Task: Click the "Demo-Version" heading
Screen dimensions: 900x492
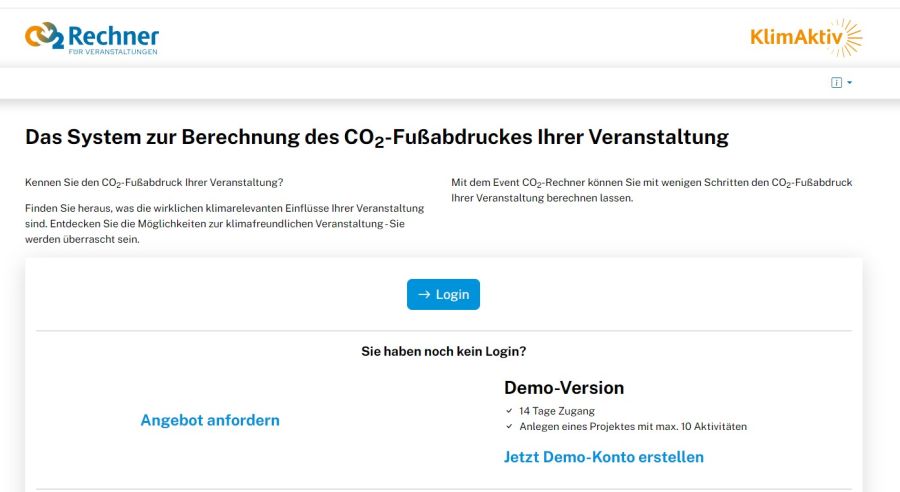Action: pos(564,388)
